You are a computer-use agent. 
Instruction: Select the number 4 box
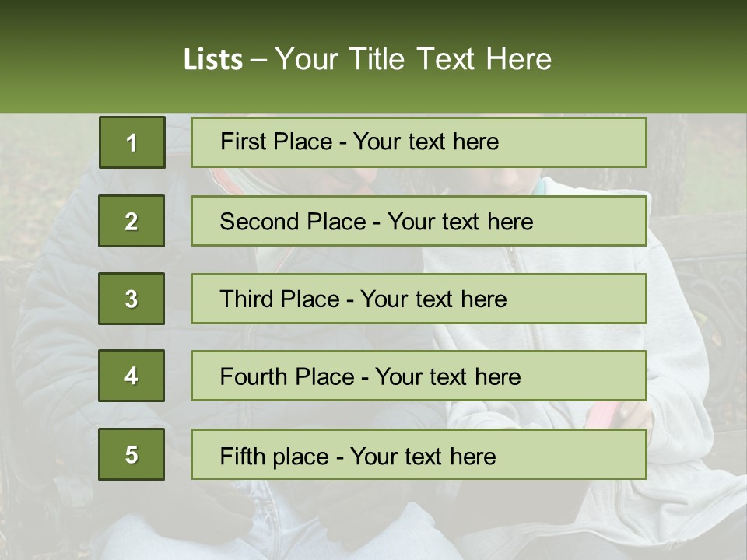[x=132, y=376]
